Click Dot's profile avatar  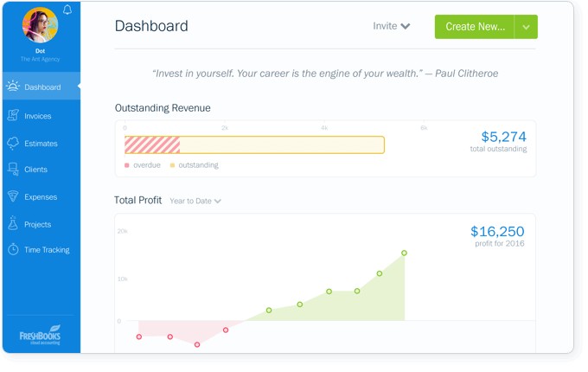(40, 25)
